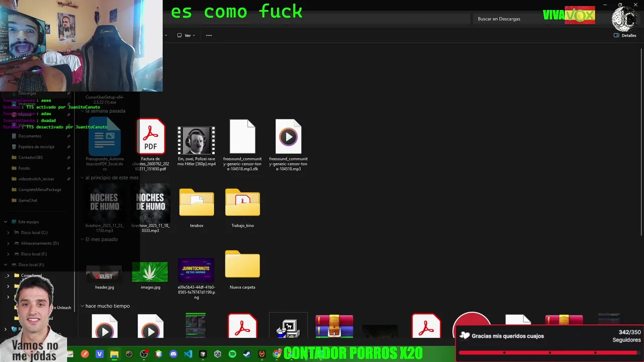Collapse the 'hace mucho tiempo' group
The height and width of the screenshot is (362, 644).
[83, 306]
